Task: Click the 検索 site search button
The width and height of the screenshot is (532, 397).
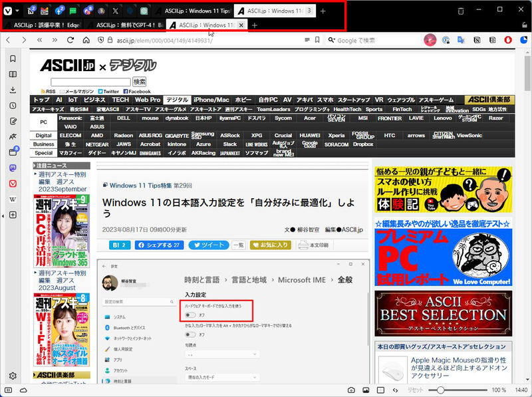Action: [x=140, y=81]
